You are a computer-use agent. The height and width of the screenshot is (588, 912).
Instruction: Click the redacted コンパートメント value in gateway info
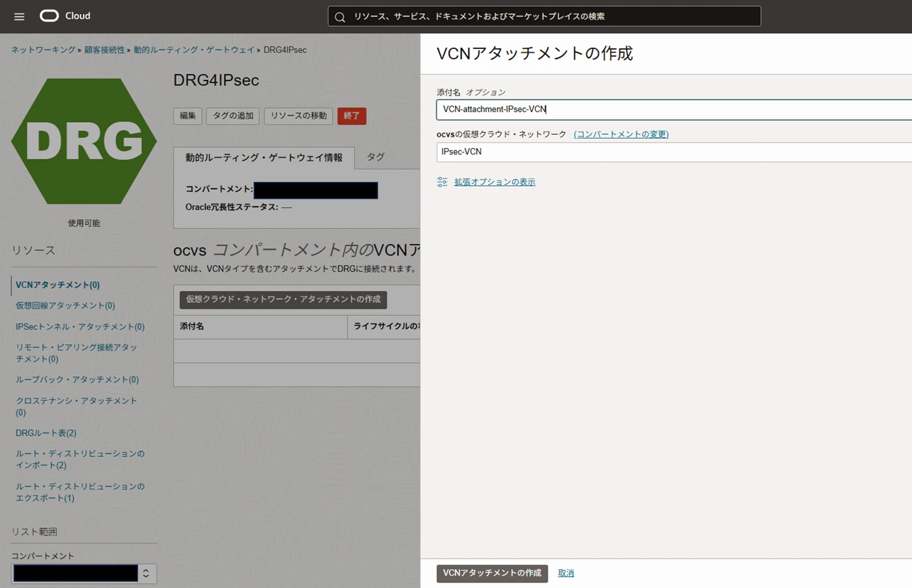[316, 190]
